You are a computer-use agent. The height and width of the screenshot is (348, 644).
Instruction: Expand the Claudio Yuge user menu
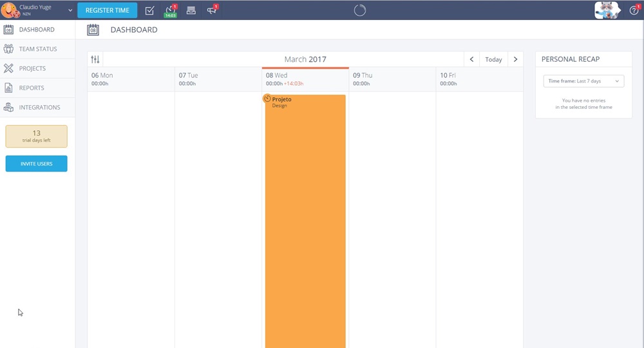(x=70, y=10)
